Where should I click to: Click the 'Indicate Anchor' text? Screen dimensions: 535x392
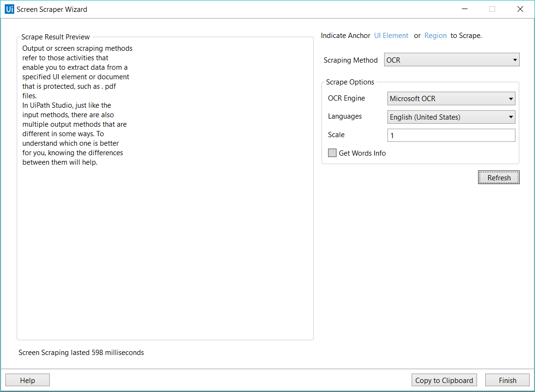[x=345, y=36]
